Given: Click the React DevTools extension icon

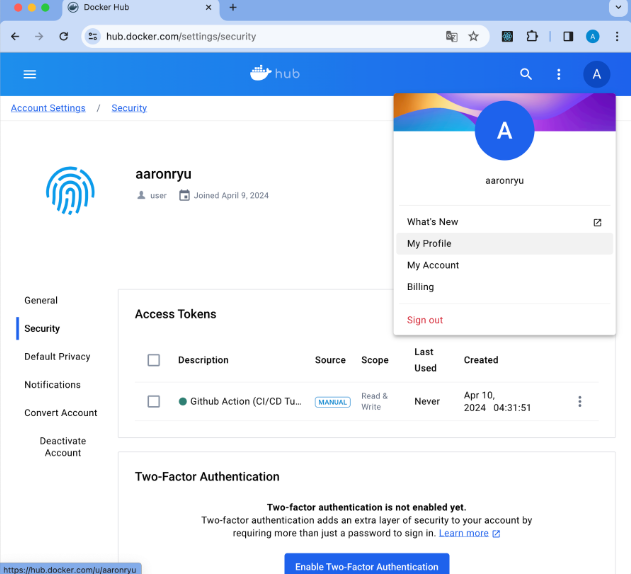Looking at the screenshot, I should [507, 37].
